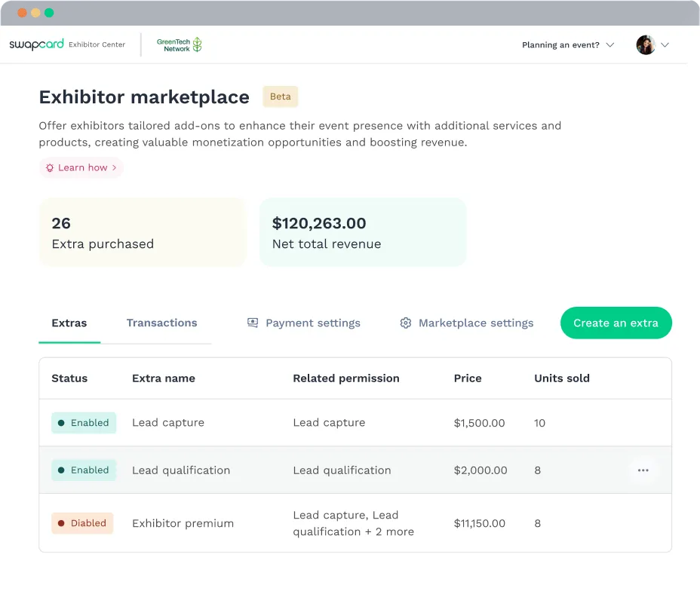
Task: Click the megaphone icon in Learn how badge
Action: point(50,167)
